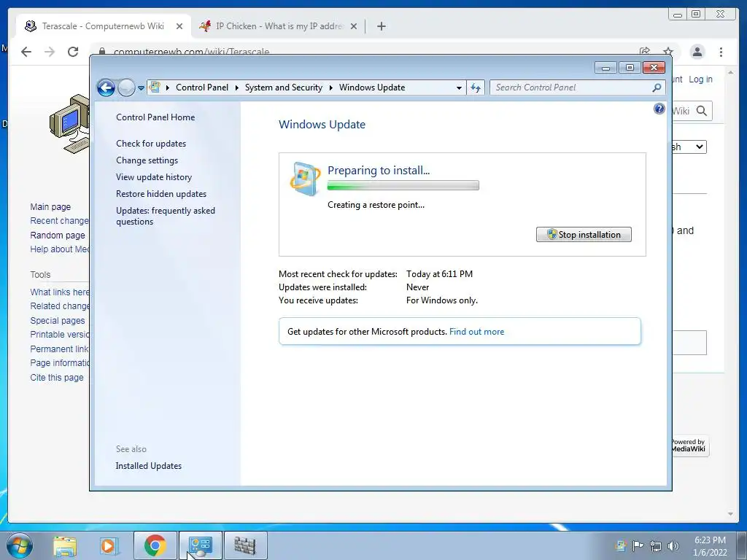The image size is (747, 560).
Task: Click Stop installation button
Action: (584, 234)
